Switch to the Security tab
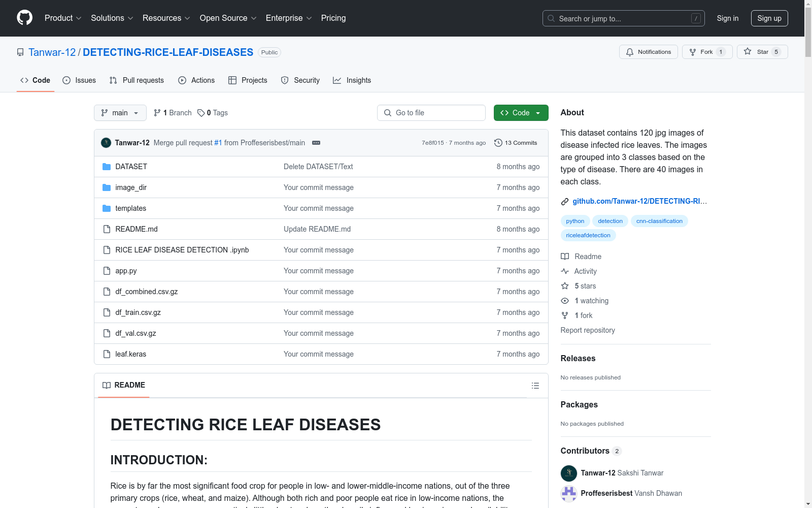 click(300, 80)
